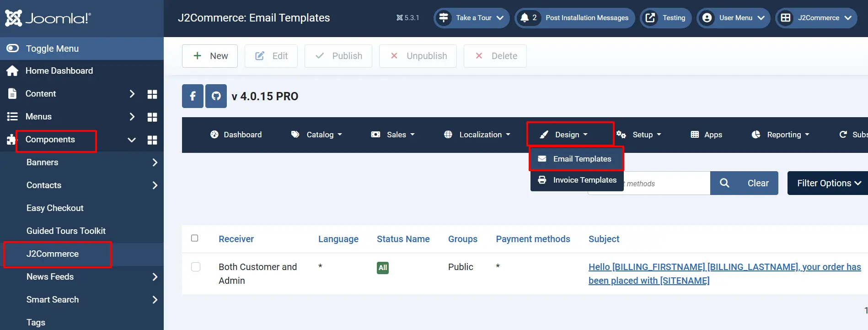The image size is (868, 330).
Task: Click the Joomla 5.3.1 version indicator
Action: (407, 18)
